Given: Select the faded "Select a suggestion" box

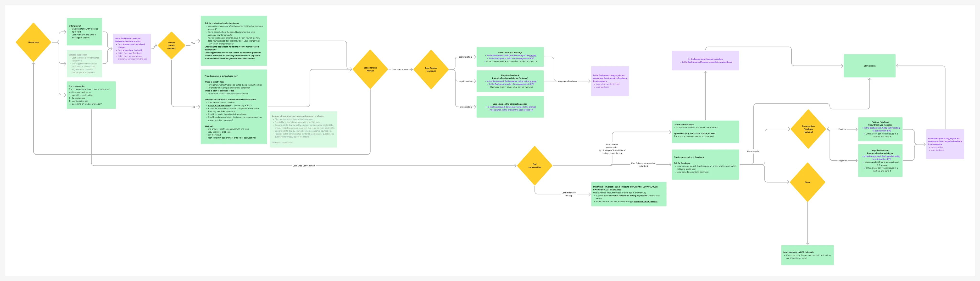Looking at the screenshot, I should [84, 63].
